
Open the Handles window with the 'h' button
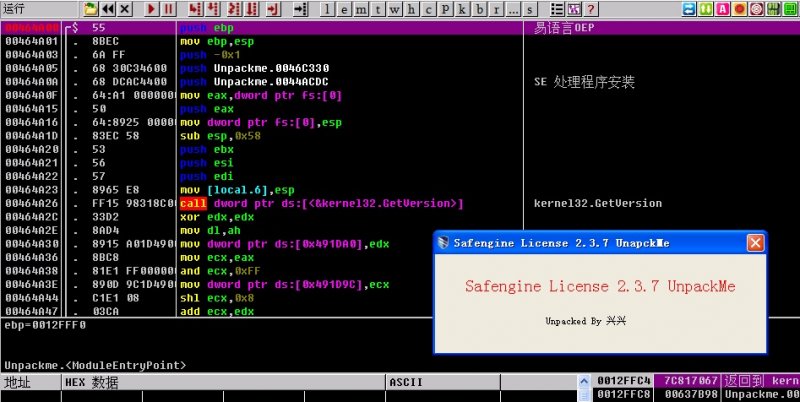pyautogui.click(x=411, y=9)
